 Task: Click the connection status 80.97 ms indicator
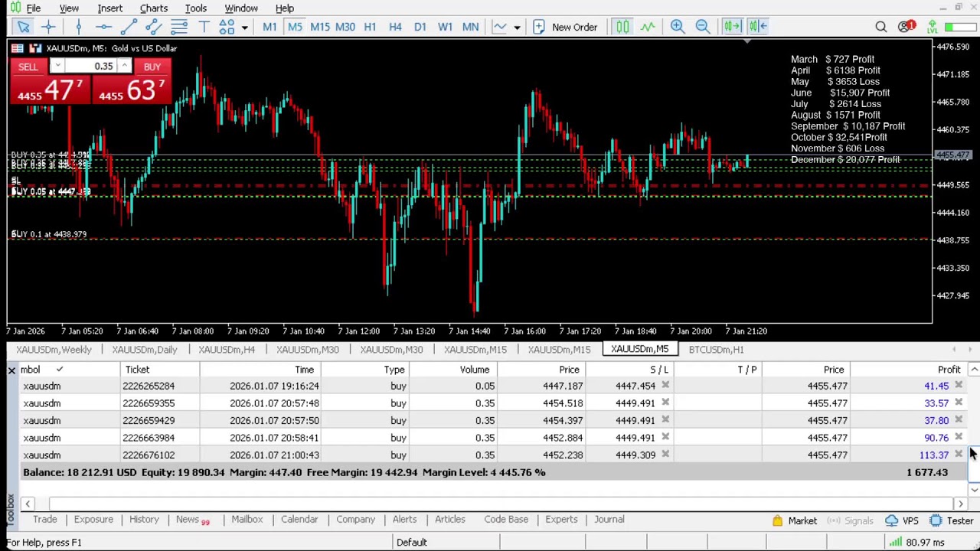point(919,543)
